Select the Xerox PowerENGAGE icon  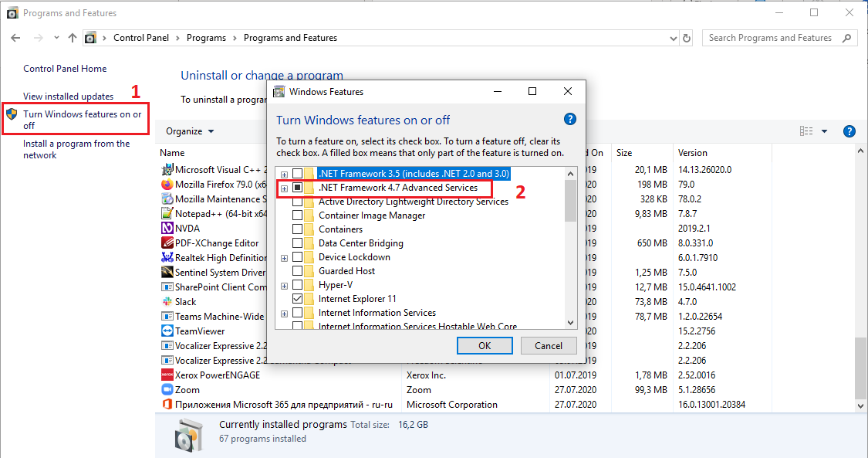pyautogui.click(x=167, y=375)
